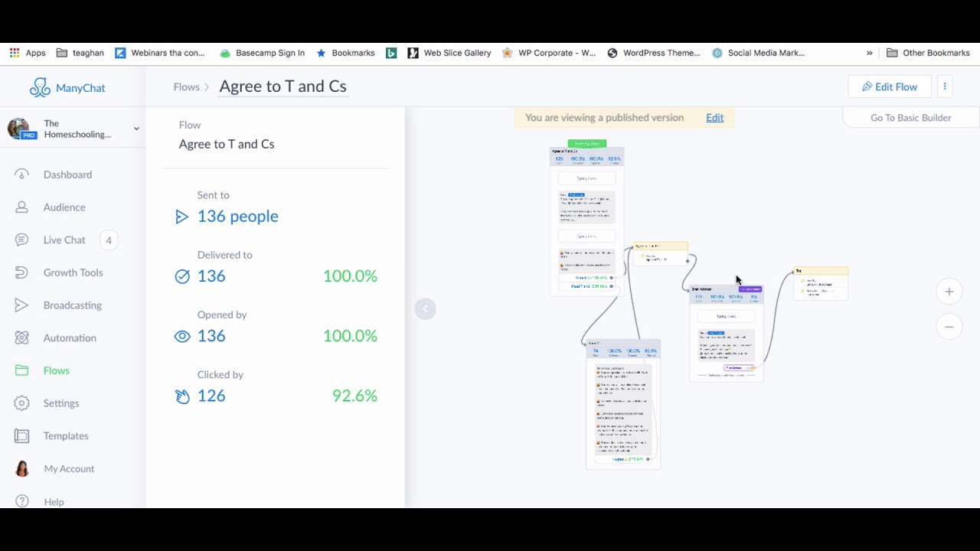980x551 pixels.
Task: Open the Automation section
Action: tap(70, 338)
